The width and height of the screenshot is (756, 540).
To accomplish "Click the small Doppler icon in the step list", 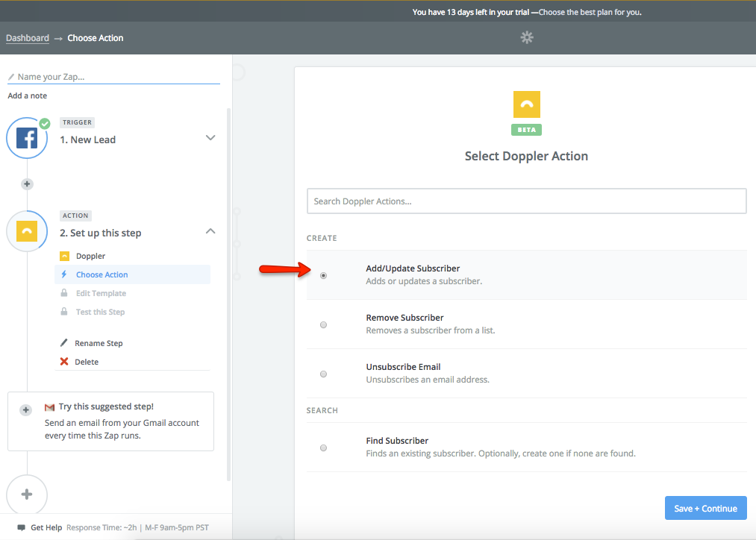I will [65, 256].
